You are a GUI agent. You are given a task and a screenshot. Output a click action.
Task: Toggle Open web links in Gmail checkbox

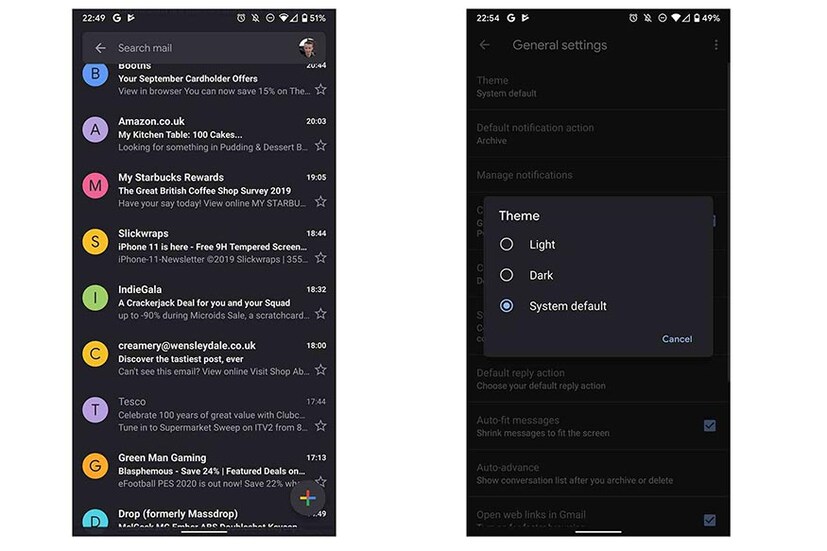(x=710, y=520)
